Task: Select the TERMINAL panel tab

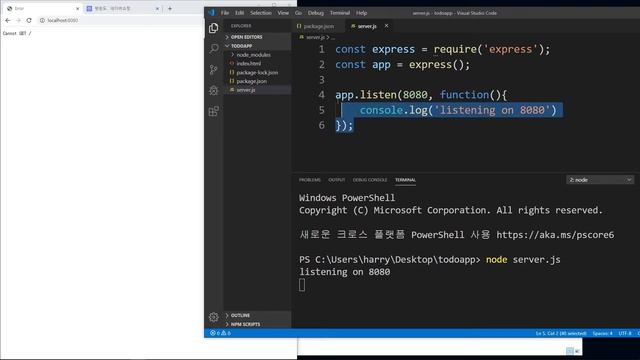Action: pyautogui.click(x=405, y=180)
